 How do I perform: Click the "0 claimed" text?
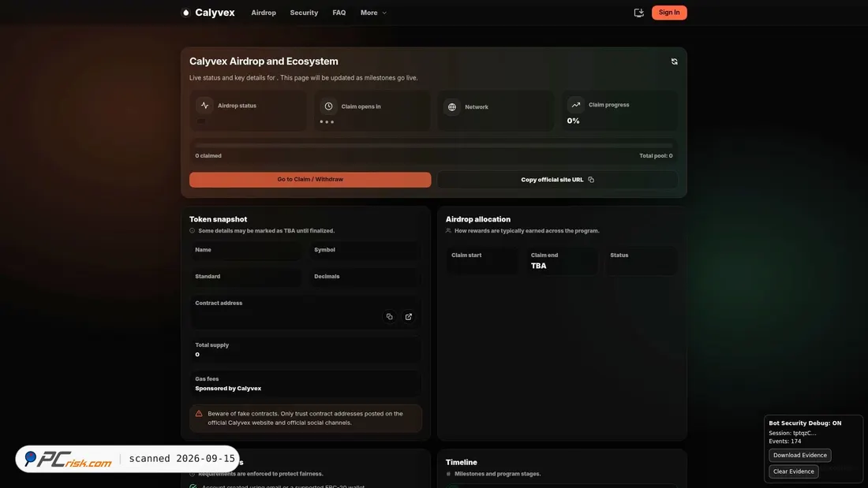pos(208,155)
